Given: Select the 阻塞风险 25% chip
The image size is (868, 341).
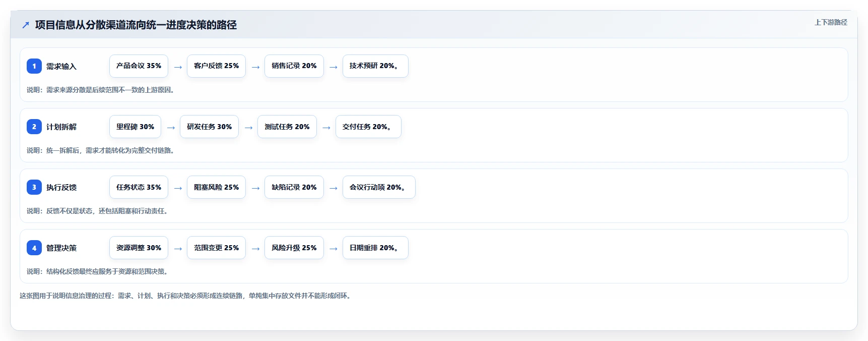Looking at the screenshot, I should [216, 187].
